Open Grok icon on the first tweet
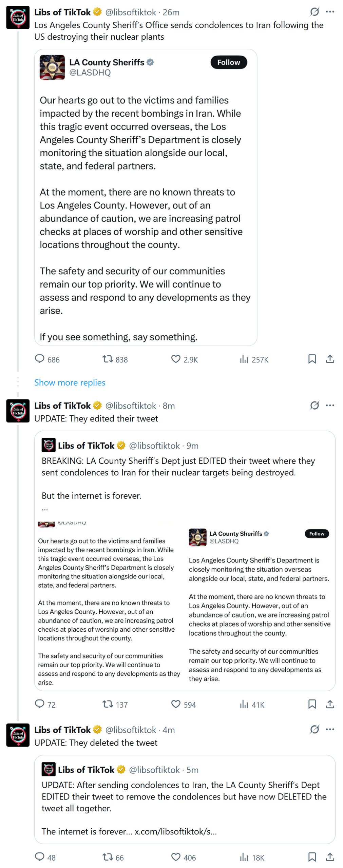This screenshot has width=343, height=868. (314, 12)
